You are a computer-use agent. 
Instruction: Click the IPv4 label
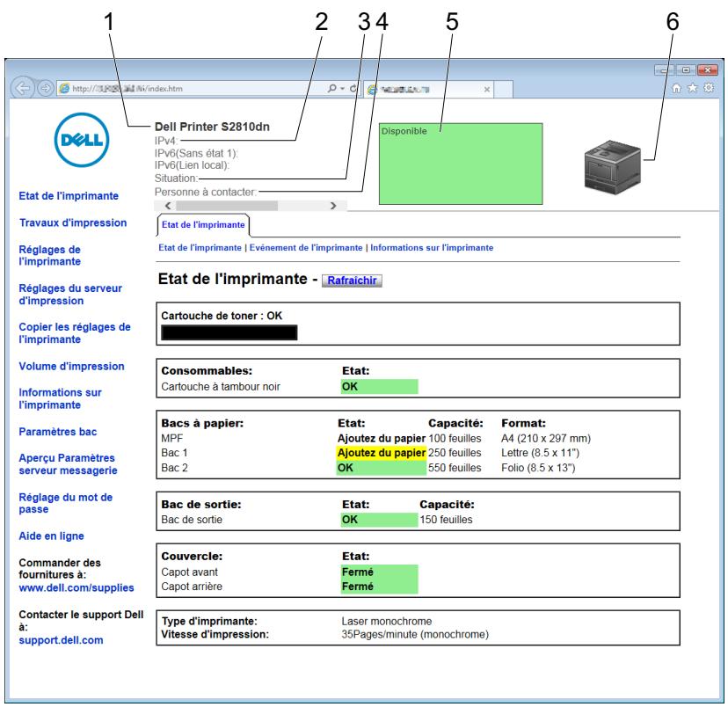coord(166,141)
